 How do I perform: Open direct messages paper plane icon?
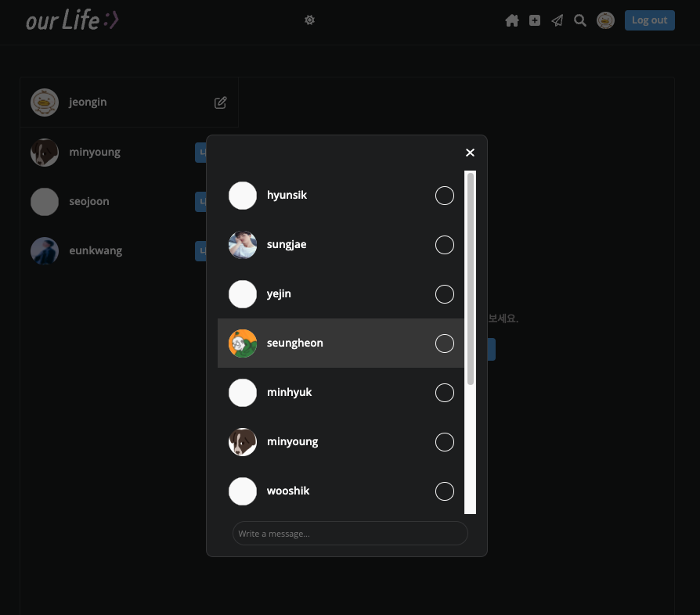click(x=557, y=20)
